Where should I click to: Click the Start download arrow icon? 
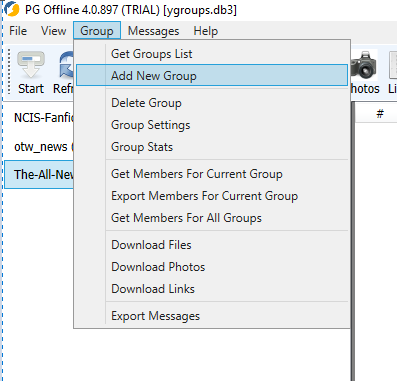pyautogui.click(x=31, y=65)
